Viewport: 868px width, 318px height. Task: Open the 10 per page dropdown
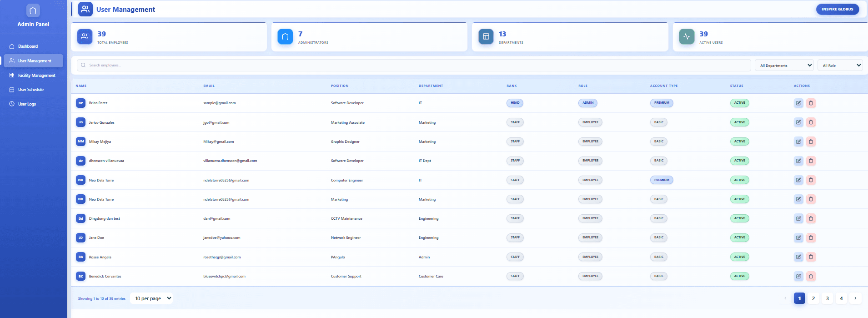(x=152, y=298)
